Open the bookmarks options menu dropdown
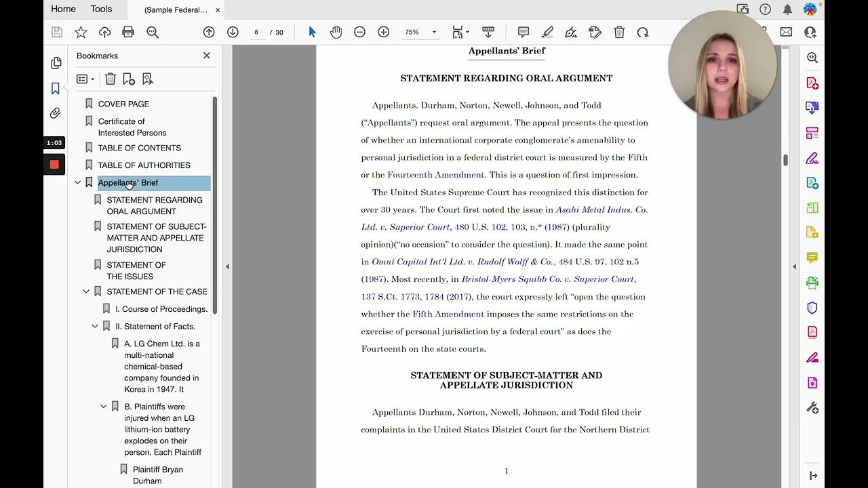Image resolution: width=868 pixels, height=488 pixels. [85, 79]
